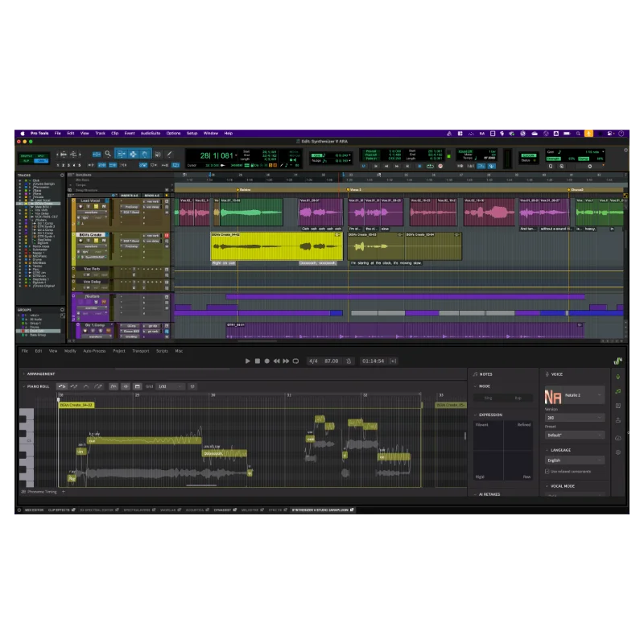
Task: Click macOS Spotlight search icon
Action: tap(578, 134)
